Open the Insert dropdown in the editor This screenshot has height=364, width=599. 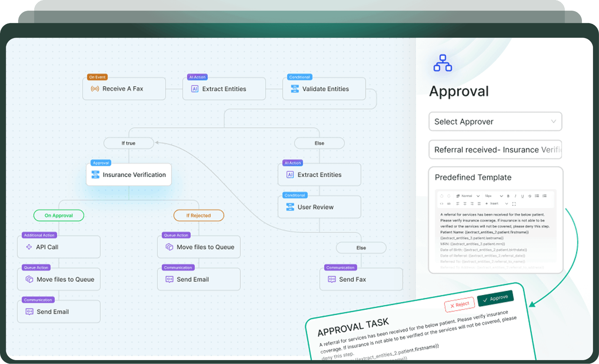pos(496,204)
